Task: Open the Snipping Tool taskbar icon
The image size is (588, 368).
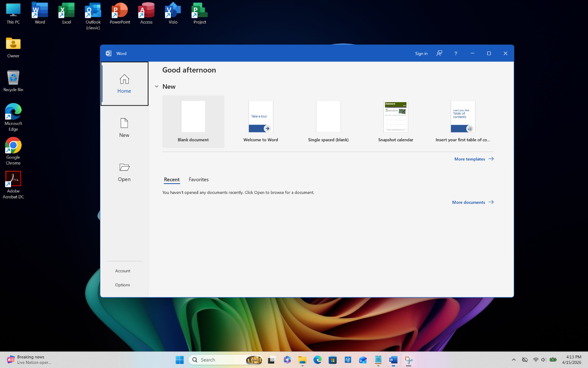Action: pyautogui.click(x=409, y=360)
